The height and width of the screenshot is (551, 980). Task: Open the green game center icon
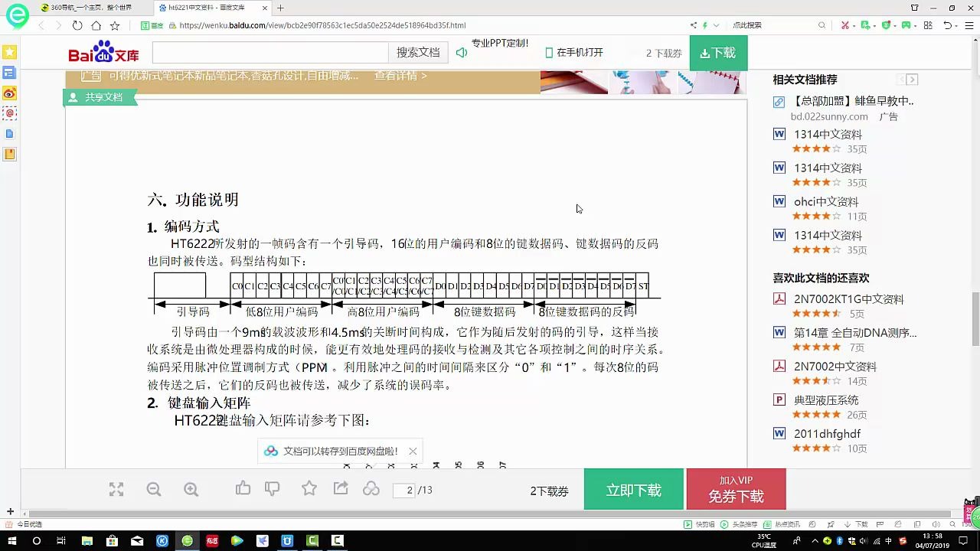(x=906, y=24)
